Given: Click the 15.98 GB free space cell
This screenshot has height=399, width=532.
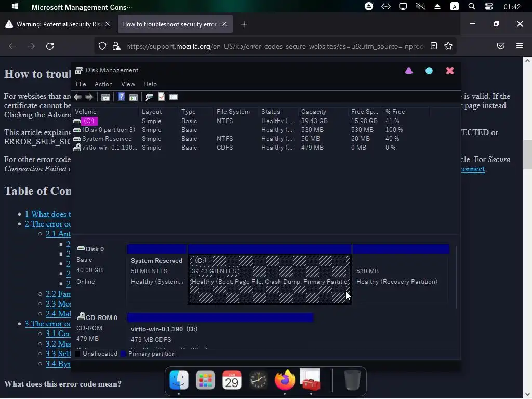Looking at the screenshot, I should coord(364,121).
